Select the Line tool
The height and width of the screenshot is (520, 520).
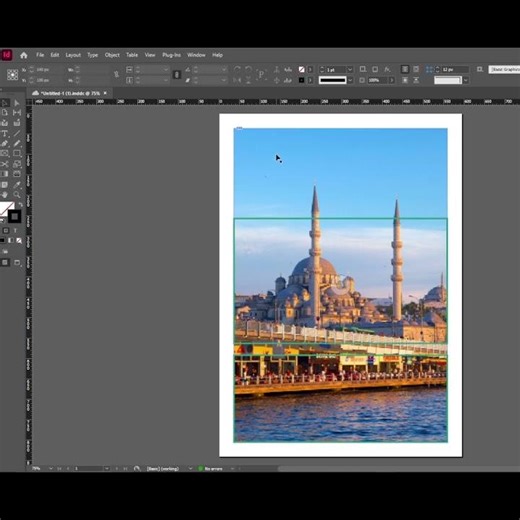17,134
